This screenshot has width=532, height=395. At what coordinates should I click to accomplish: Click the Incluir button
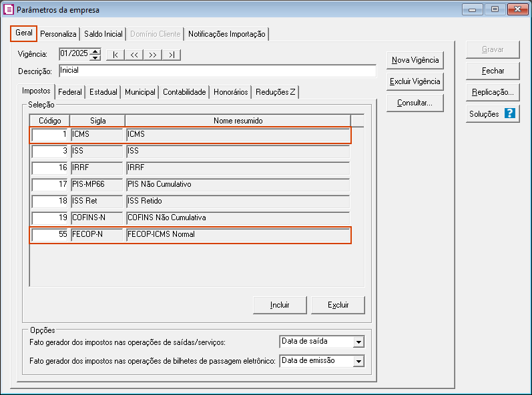(280, 305)
